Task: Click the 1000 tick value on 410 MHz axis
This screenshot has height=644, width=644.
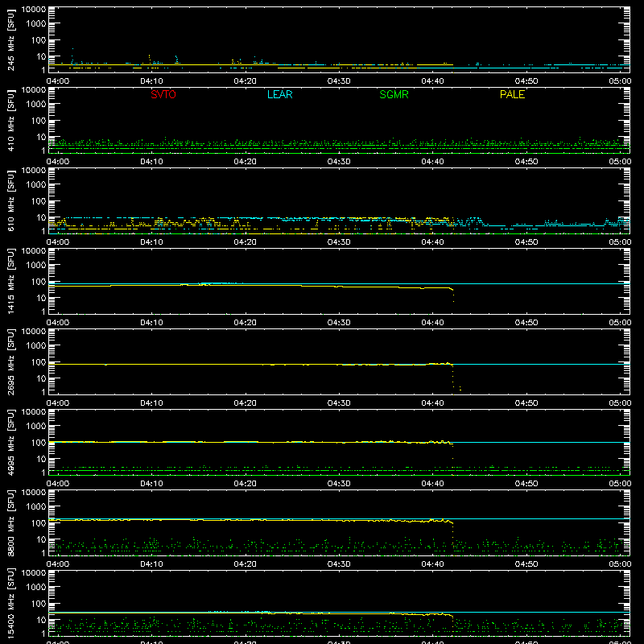Action: click(x=36, y=105)
